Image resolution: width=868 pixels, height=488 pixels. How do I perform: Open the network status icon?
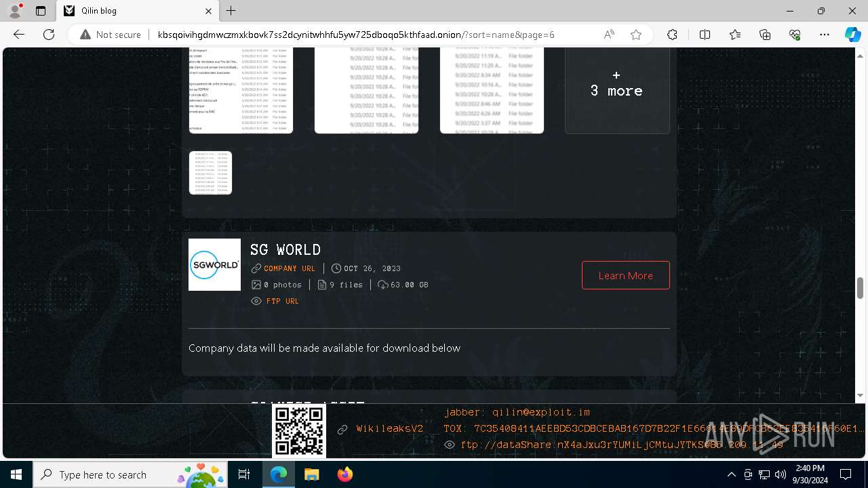click(x=764, y=474)
